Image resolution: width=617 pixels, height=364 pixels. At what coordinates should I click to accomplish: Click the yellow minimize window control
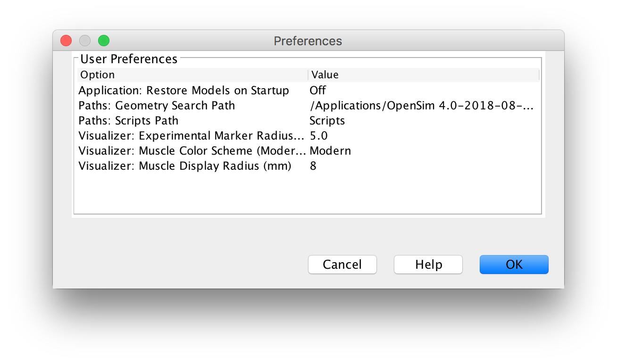click(84, 41)
